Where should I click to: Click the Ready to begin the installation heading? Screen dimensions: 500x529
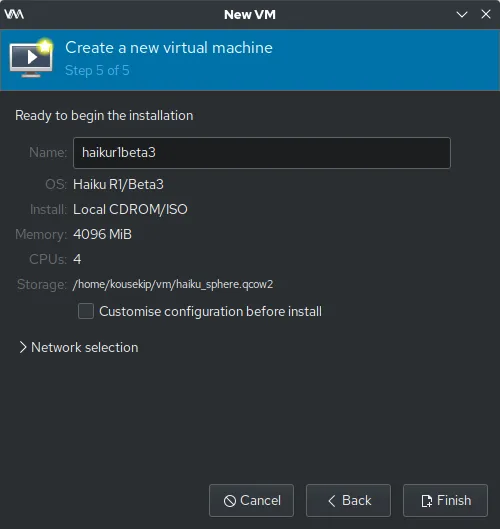(104, 116)
